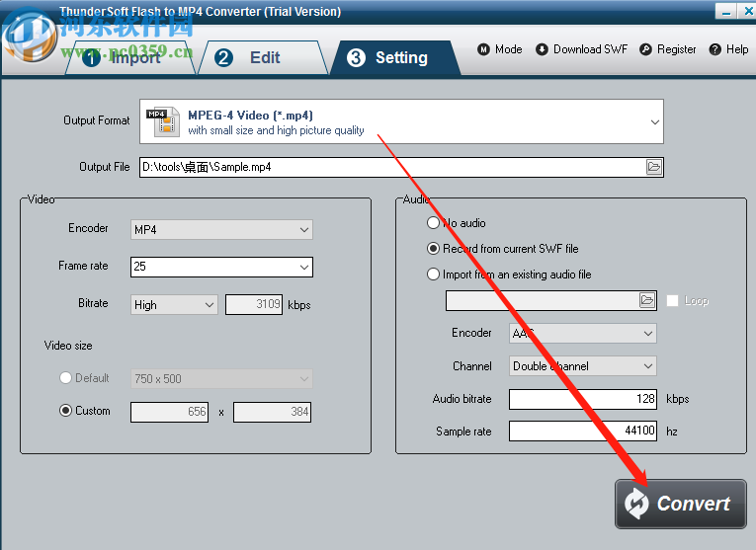
Task: Open the Mode menu
Action: pos(500,49)
